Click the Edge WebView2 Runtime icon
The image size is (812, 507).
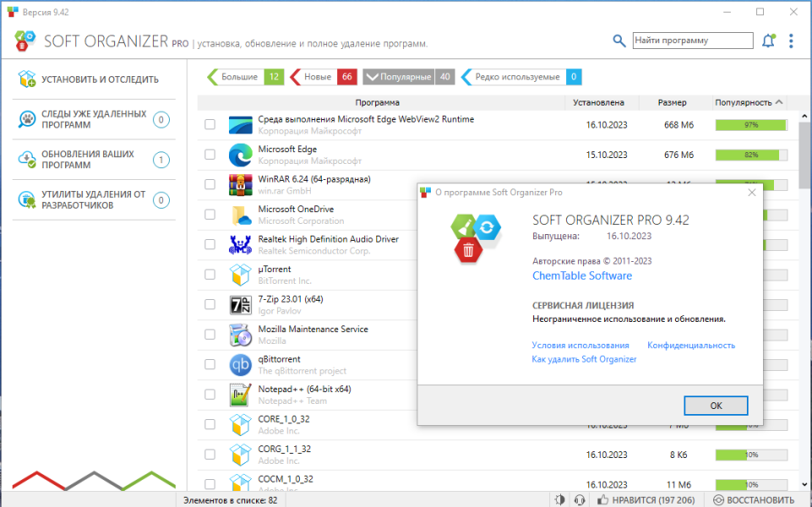[x=240, y=125]
